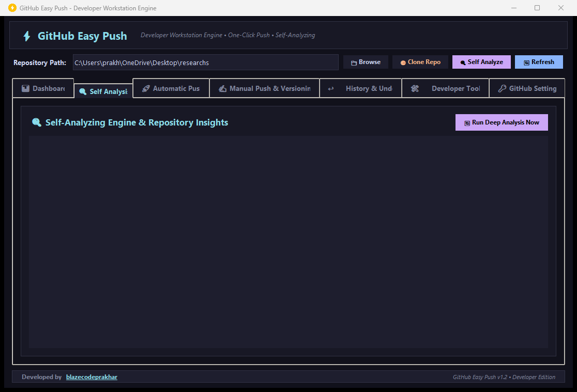Click the key icon on GitHub Settings tab

502,88
